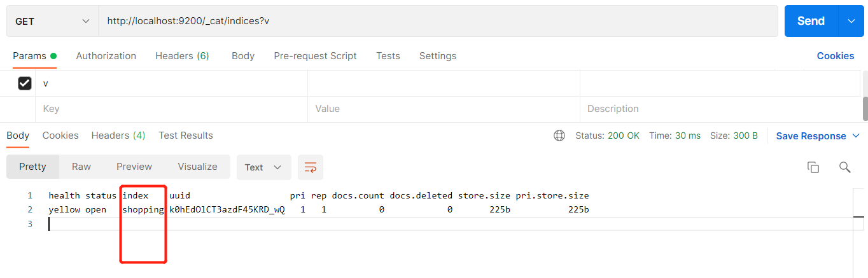This screenshot has height=278, width=868.
Task: Switch to the Test Results tab
Action: point(186,136)
